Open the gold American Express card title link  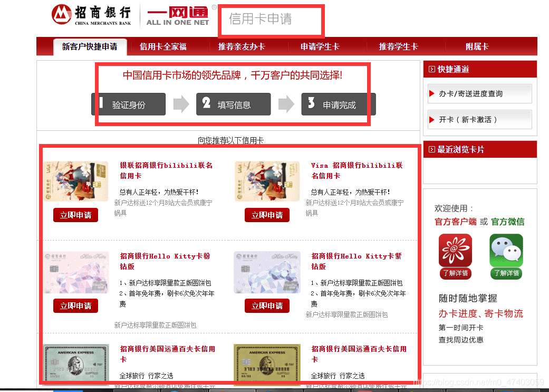[x=359, y=354]
